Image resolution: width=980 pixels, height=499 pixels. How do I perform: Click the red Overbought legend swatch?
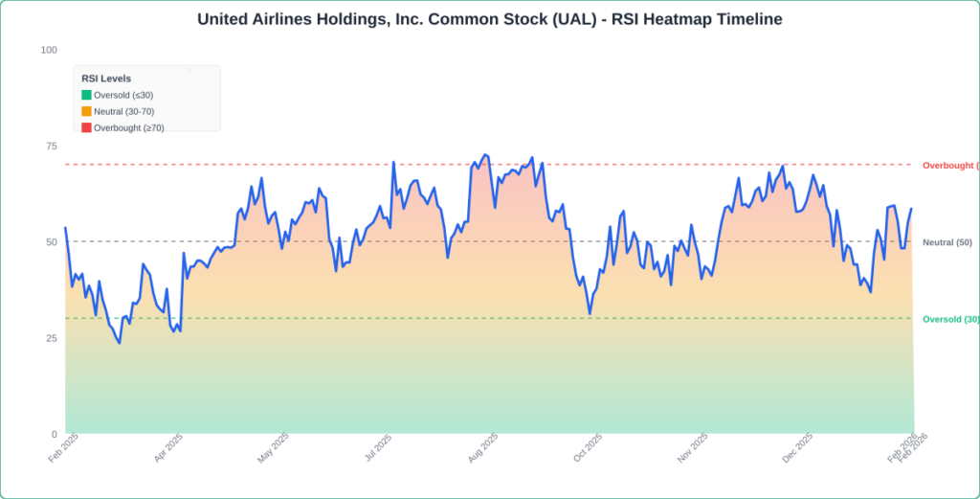(x=87, y=127)
